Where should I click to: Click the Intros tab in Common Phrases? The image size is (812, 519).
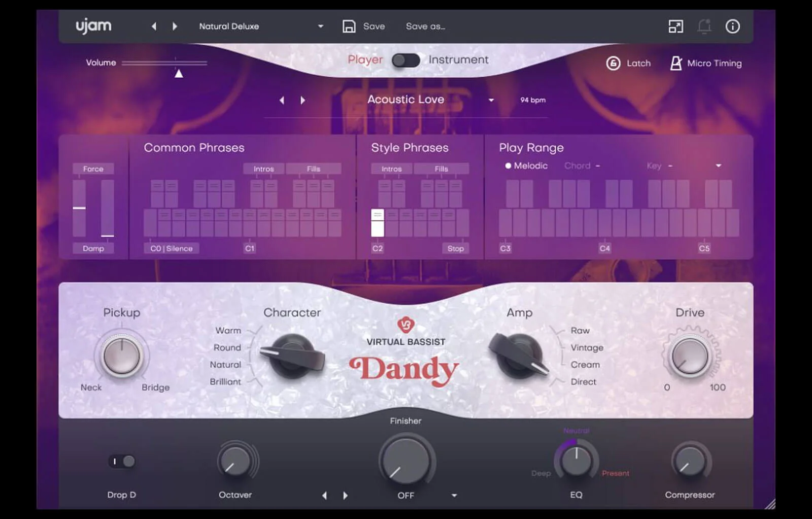pyautogui.click(x=263, y=169)
